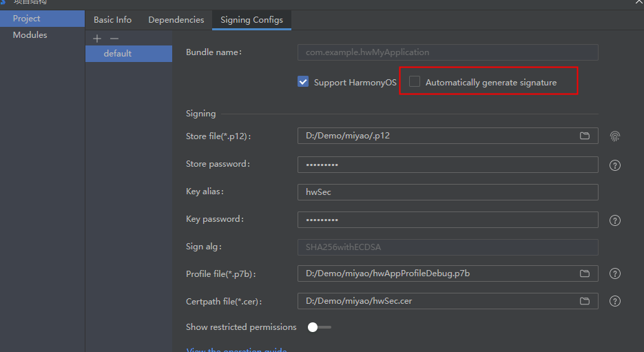This screenshot has height=352, width=644.
Task: Open help for Key password
Action: [x=615, y=220]
